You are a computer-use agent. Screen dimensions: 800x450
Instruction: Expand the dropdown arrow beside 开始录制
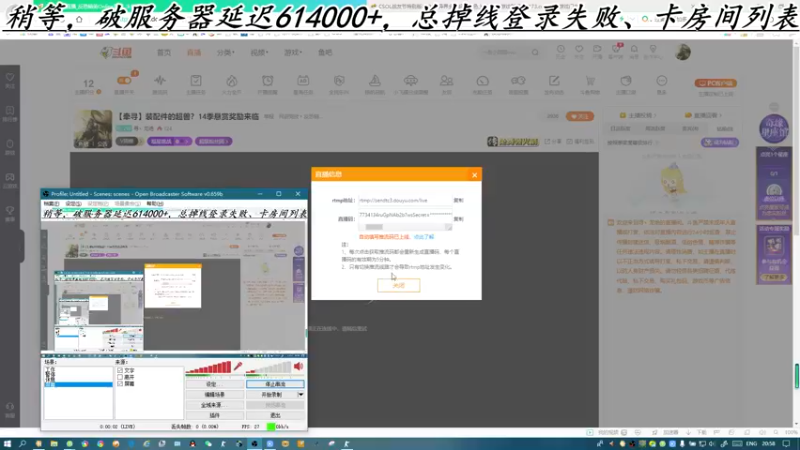[x=301, y=394]
